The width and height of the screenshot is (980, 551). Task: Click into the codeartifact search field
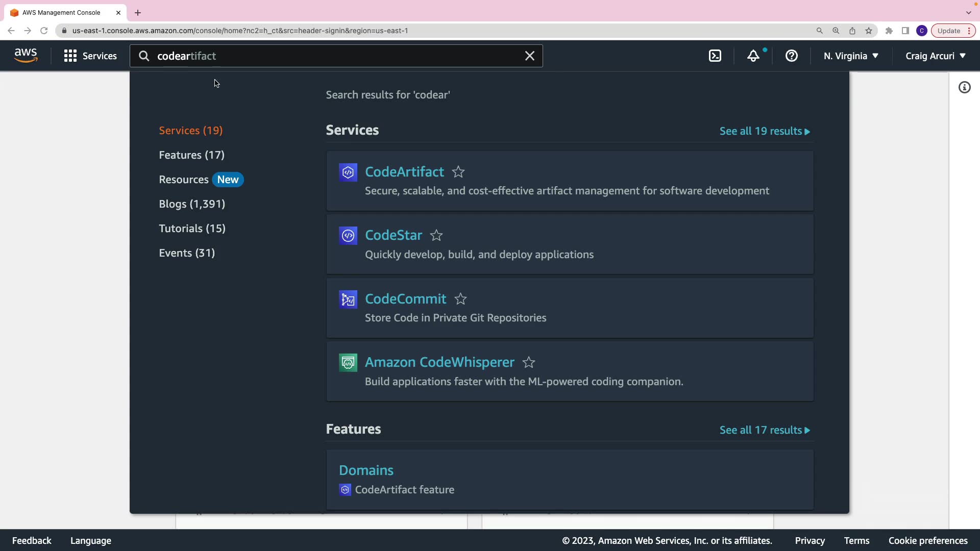(332, 56)
